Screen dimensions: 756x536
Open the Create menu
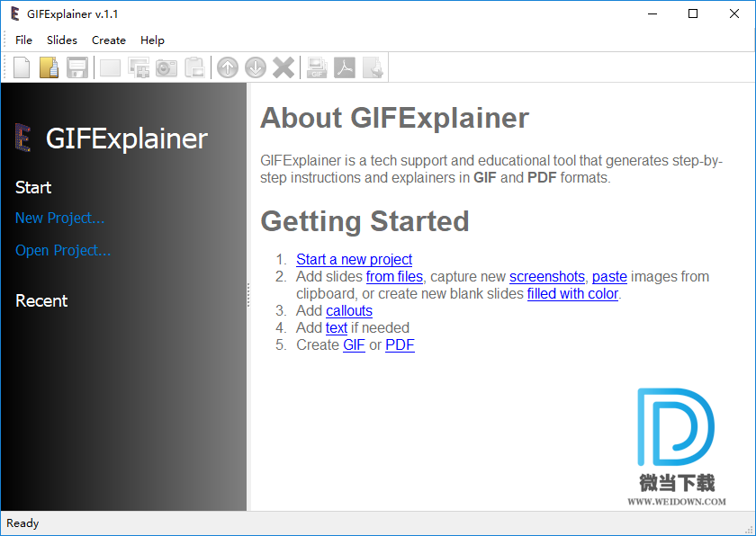[x=109, y=40]
